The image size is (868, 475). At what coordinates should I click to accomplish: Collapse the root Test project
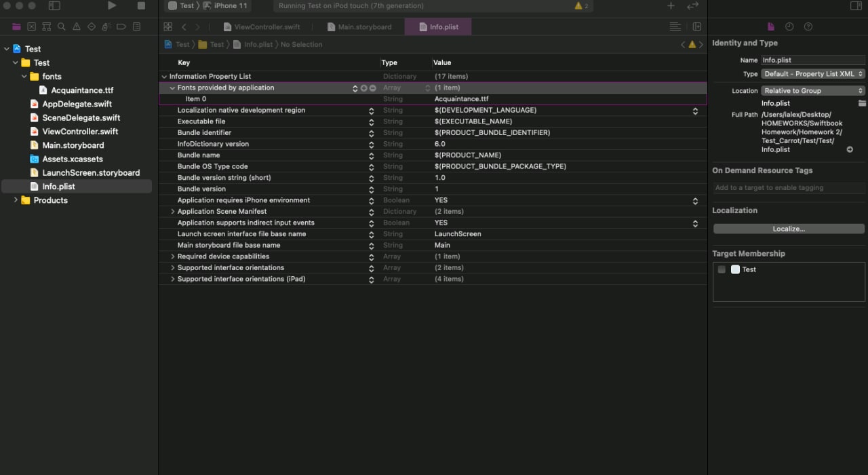6,49
